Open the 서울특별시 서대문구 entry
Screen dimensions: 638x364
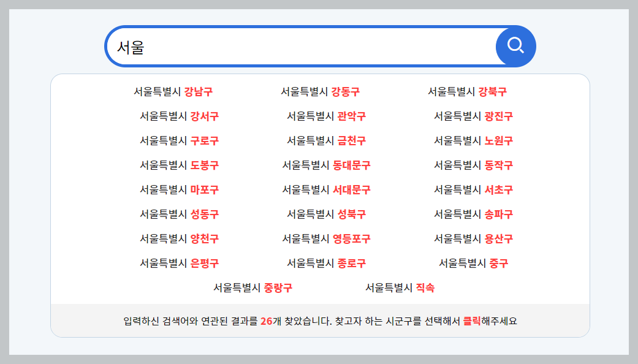pos(326,189)
